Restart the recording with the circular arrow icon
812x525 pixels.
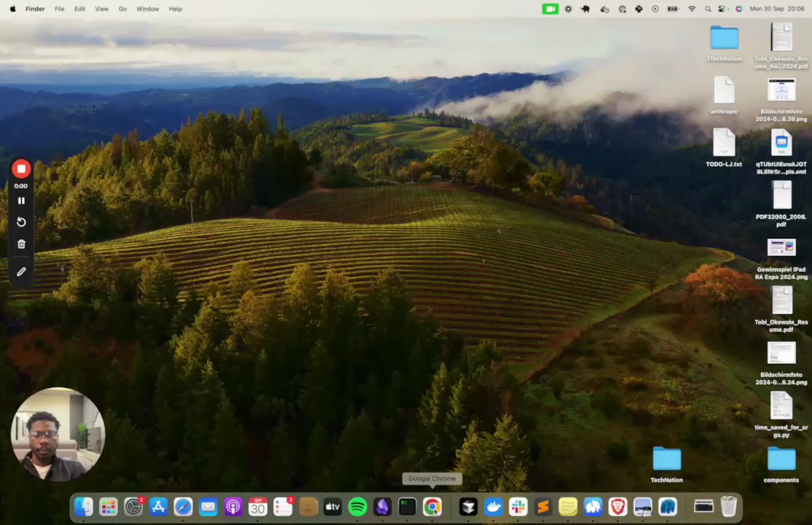click(21, 222)
